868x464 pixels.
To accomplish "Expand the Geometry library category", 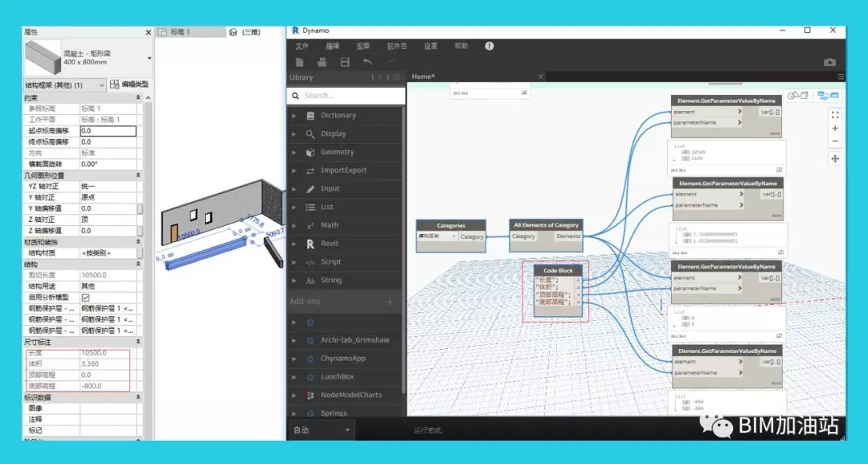I will [337, 152].
